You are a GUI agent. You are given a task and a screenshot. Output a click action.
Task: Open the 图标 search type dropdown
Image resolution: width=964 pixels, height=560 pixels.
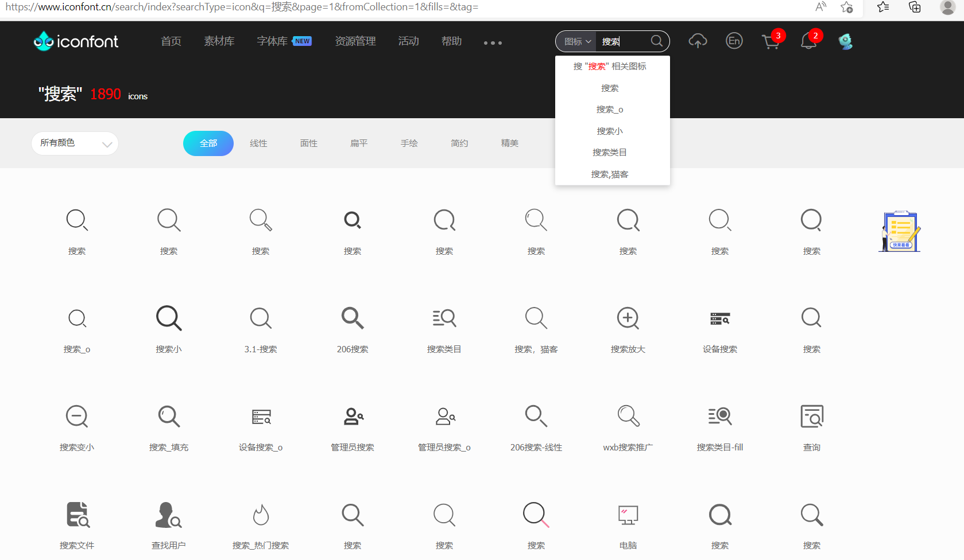tap(576, 41)
